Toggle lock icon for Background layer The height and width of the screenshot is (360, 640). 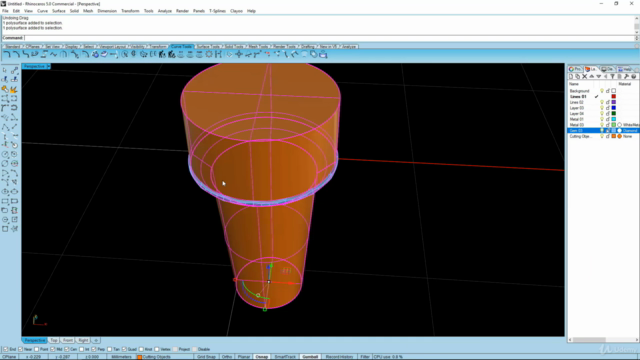point(608,91)
